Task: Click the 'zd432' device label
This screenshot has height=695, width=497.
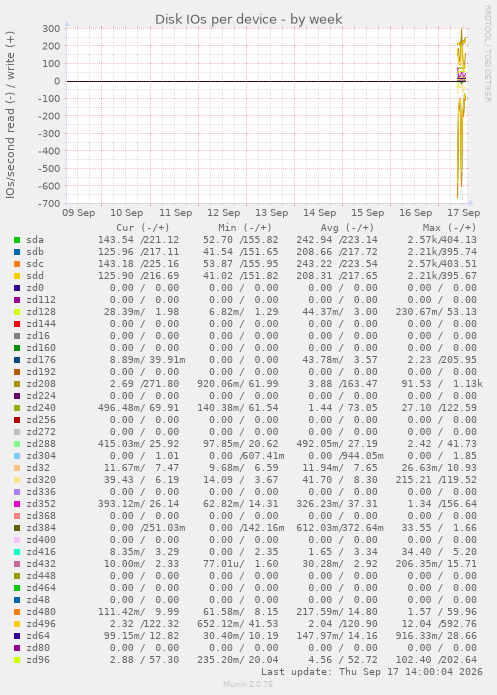Action: coord(41,564)
